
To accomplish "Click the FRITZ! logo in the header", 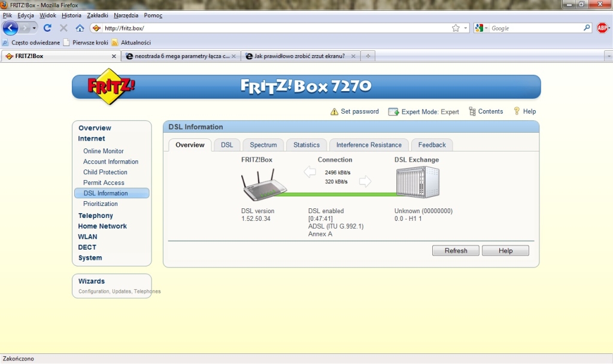I will tap(111, 86).
